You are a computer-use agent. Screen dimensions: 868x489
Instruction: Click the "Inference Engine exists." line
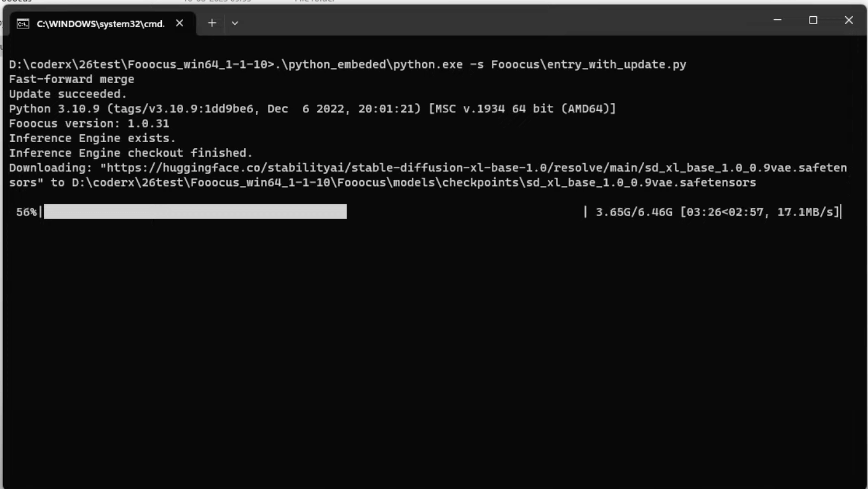click(92, 138)
